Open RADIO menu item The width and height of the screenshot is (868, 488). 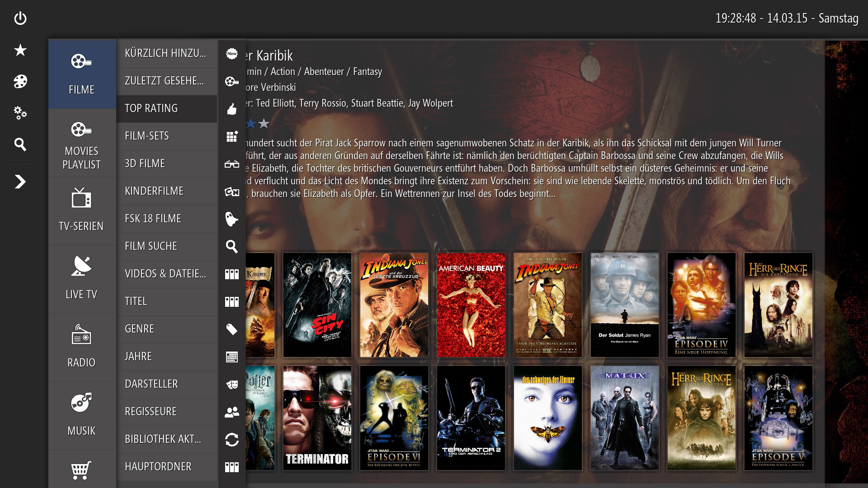82,347
